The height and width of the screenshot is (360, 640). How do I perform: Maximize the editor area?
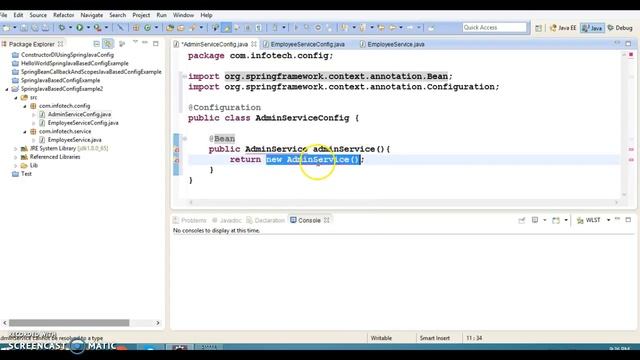pyautogui.click(x=628, y=44)
